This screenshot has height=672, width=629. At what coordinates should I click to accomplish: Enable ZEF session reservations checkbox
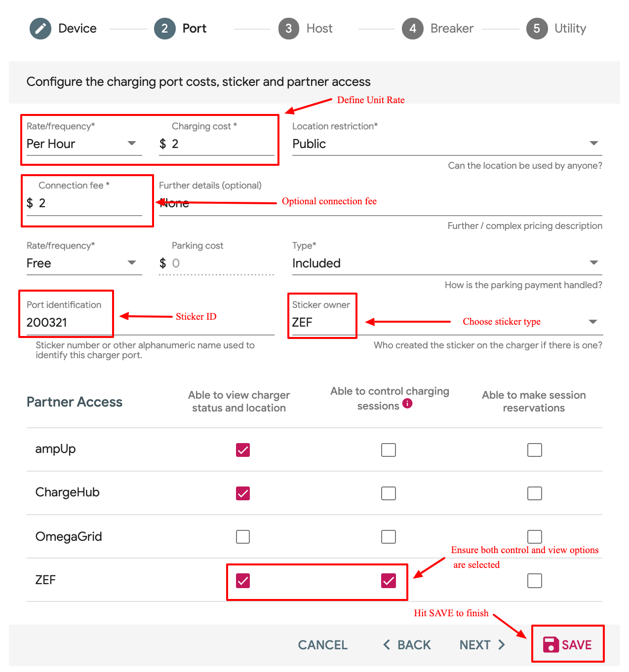pos(535,581)
